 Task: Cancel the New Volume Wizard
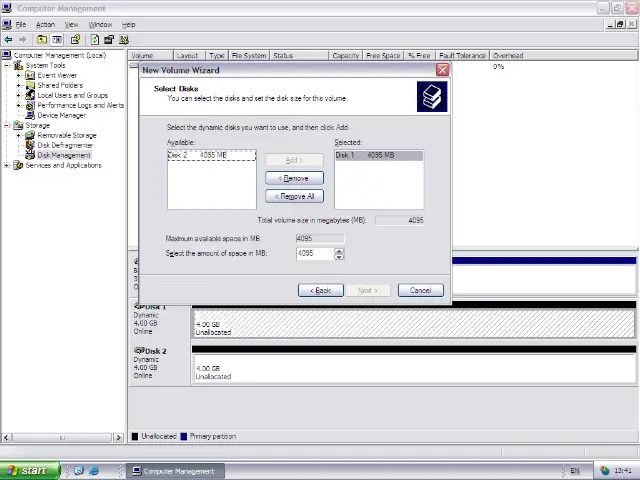click(x=420, y=290)
